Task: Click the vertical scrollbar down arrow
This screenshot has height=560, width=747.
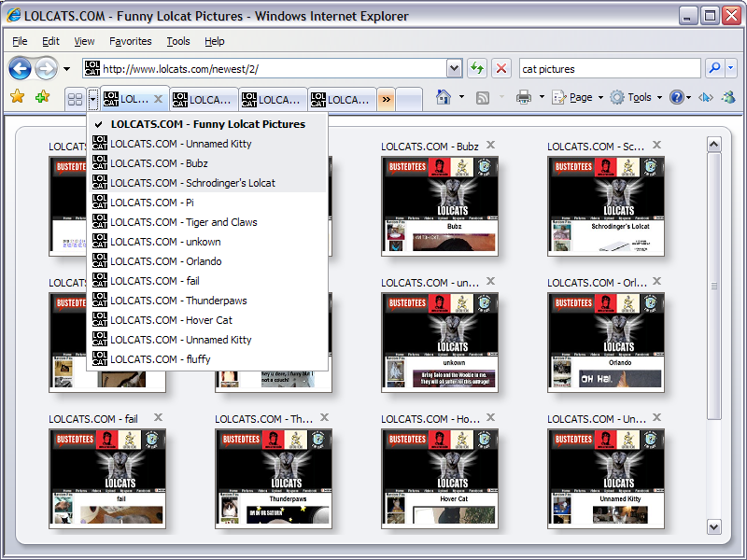Action: pyautogui.click(x=714, y=527)
